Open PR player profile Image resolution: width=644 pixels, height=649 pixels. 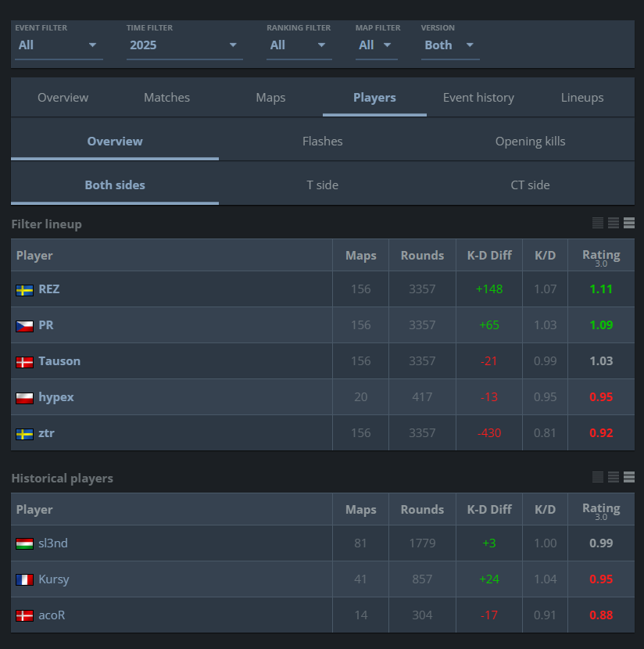[46, 325]
